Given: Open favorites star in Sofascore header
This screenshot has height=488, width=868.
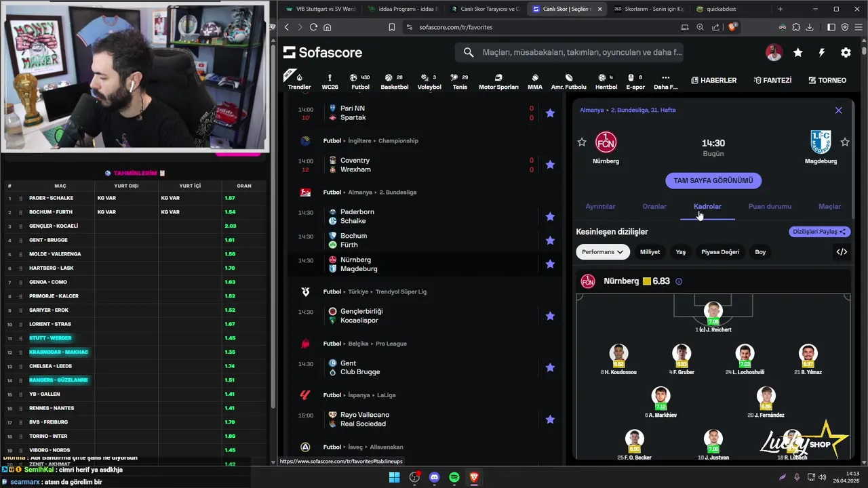Looking at the screenshot, I should tap(798, 52).
